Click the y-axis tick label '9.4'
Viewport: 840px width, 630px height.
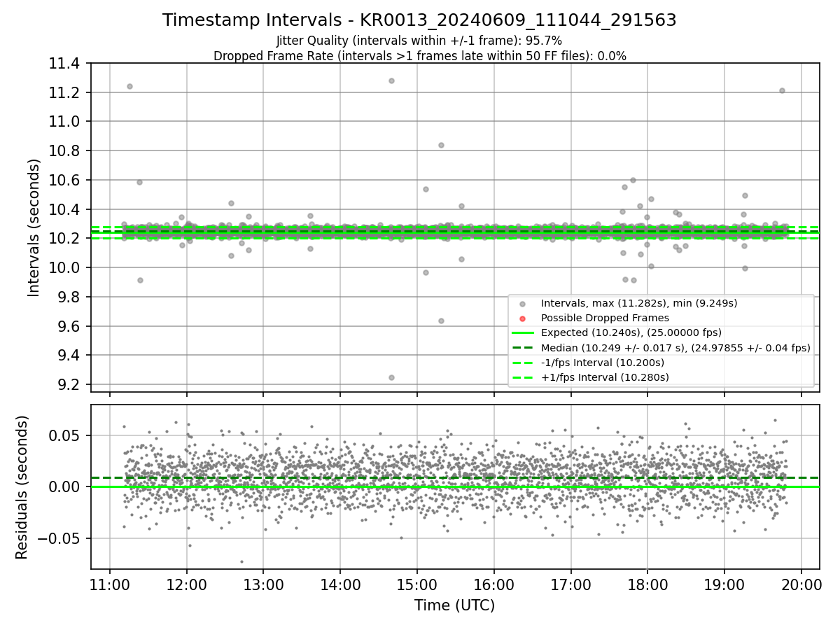pos(70,356)
